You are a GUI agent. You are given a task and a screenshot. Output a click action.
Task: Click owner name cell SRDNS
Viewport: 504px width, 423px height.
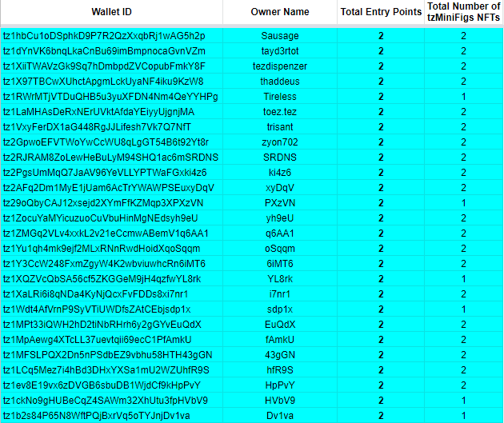pos(280,158)
